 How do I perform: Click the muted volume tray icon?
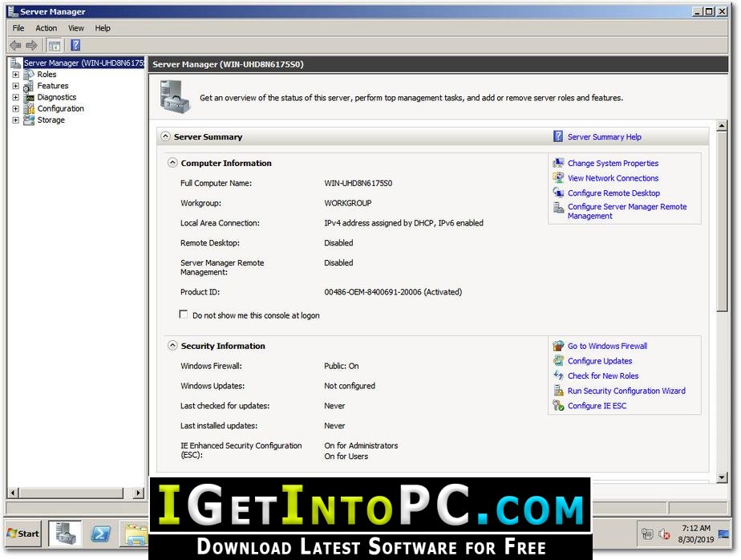click(664, 534)
